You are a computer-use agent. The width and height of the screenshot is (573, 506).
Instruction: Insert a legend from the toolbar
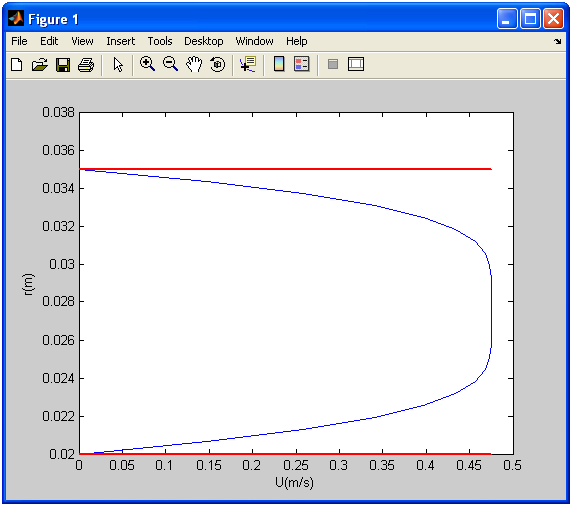coord(302,64)
